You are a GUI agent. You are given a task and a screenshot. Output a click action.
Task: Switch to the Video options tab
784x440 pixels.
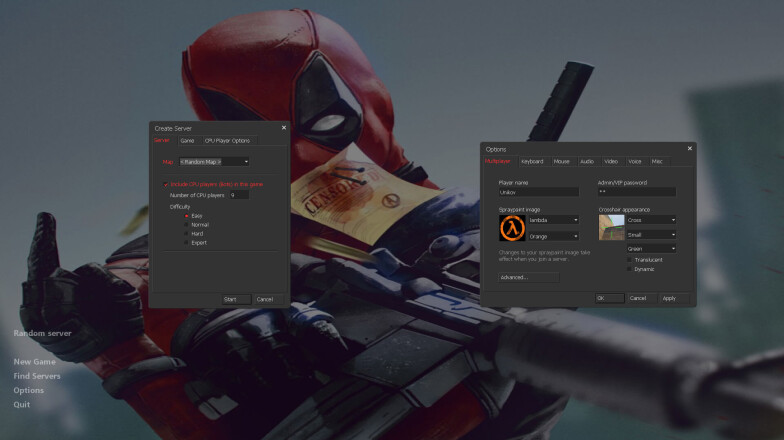click(612, 162)
